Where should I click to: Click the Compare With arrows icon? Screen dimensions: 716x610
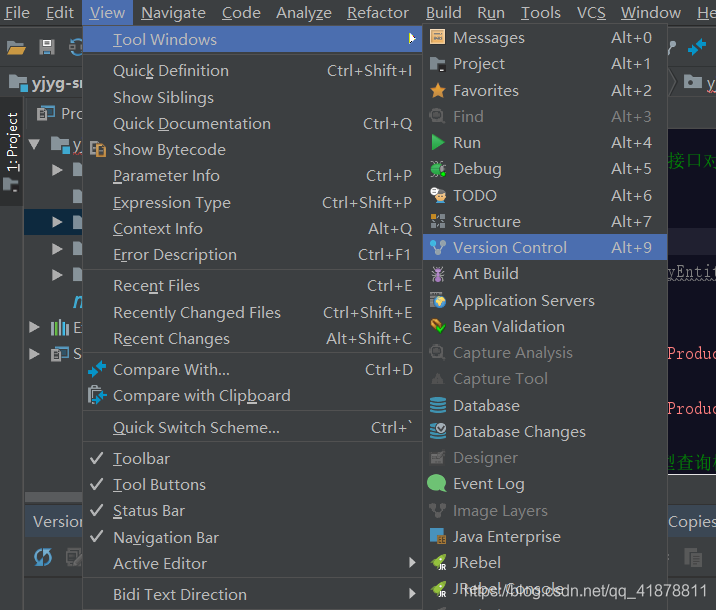pos(97,369)
